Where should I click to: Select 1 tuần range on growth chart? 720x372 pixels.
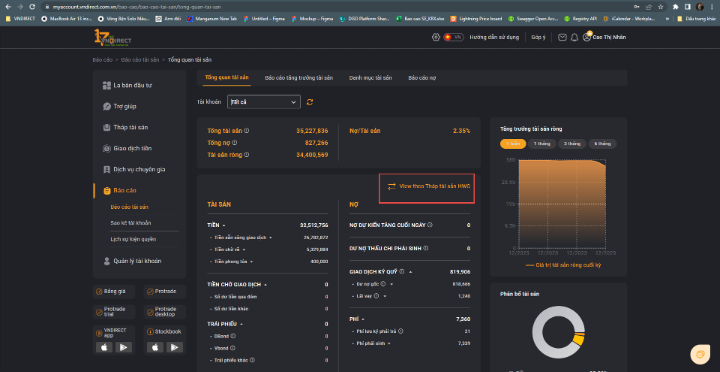[513, 144]
